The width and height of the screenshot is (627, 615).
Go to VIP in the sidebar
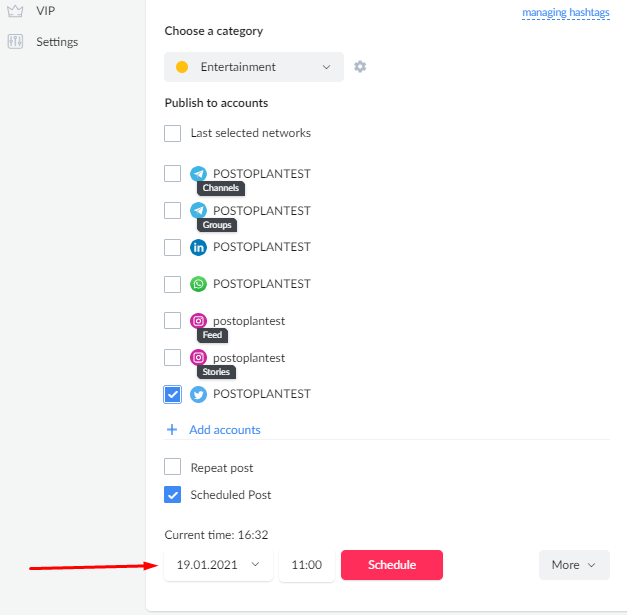coord(46,11)
